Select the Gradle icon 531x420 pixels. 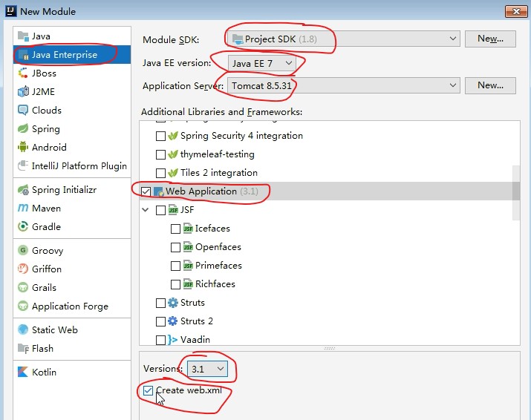[x=23, y=226]
